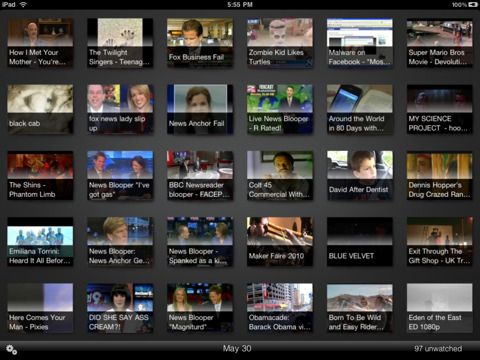
Task: Open News Blooper I've got gas video
Action: click(x=120, y=176)
